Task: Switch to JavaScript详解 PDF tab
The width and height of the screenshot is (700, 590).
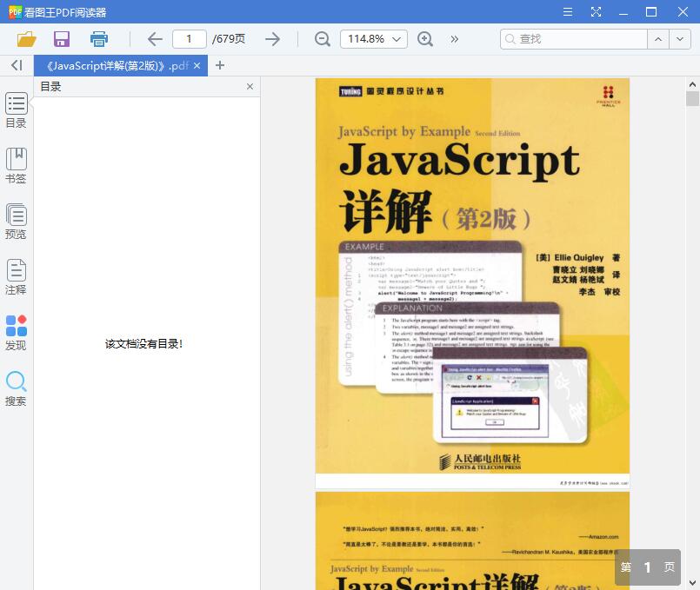Action: point(117,65)
